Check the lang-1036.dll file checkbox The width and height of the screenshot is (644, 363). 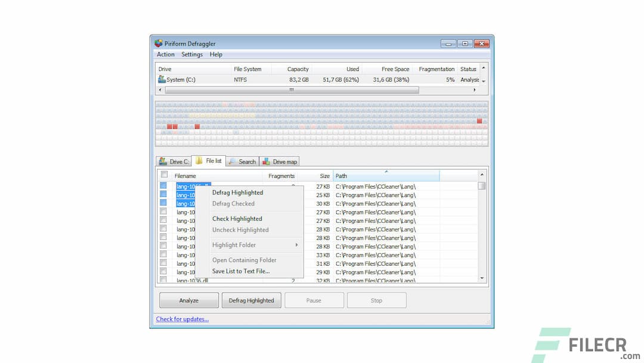tap(164, 280)
